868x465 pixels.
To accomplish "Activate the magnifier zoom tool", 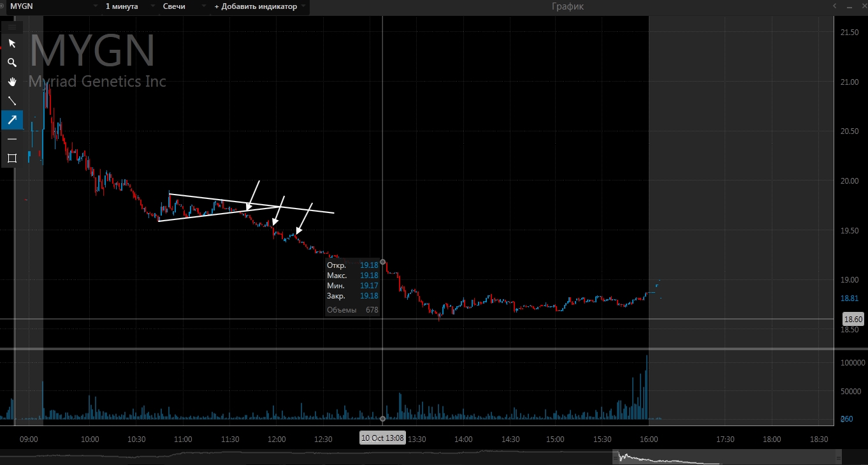I will click(12, 63).
